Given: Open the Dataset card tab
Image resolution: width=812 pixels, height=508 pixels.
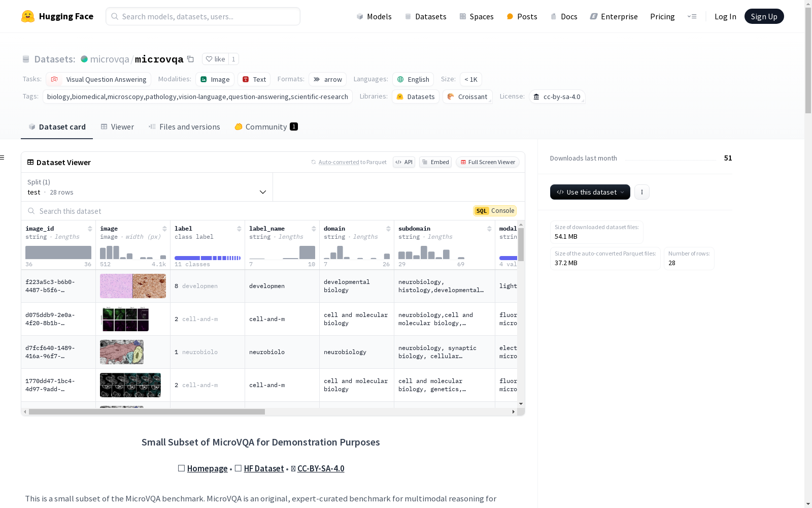Looking at the screenshot, I should click(x=57, y=127).
